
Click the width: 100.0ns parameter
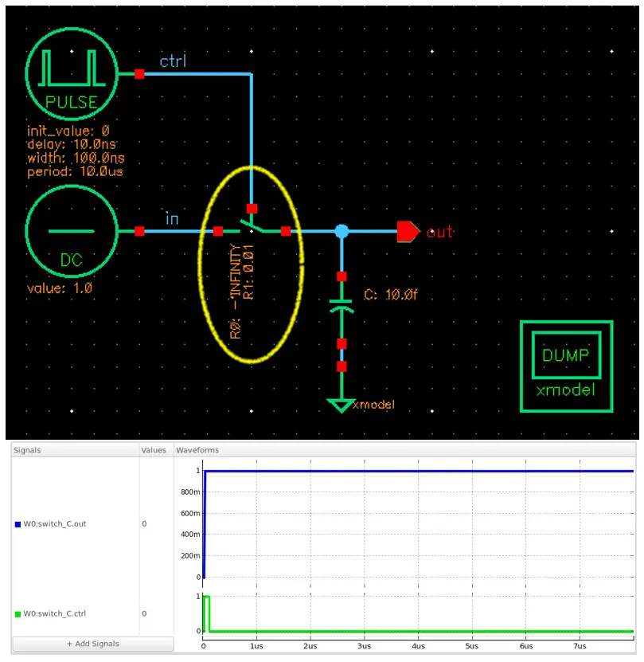click(76, 158)
